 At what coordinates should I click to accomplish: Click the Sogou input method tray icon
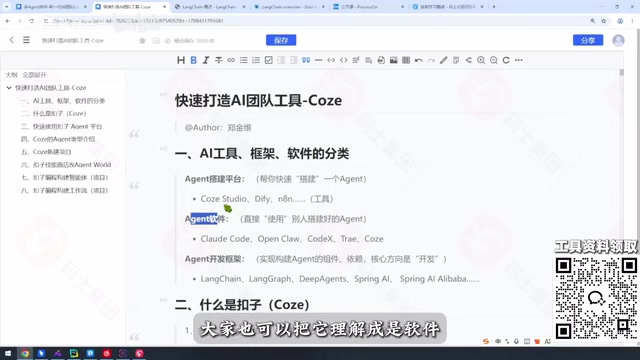pos(486,341)
